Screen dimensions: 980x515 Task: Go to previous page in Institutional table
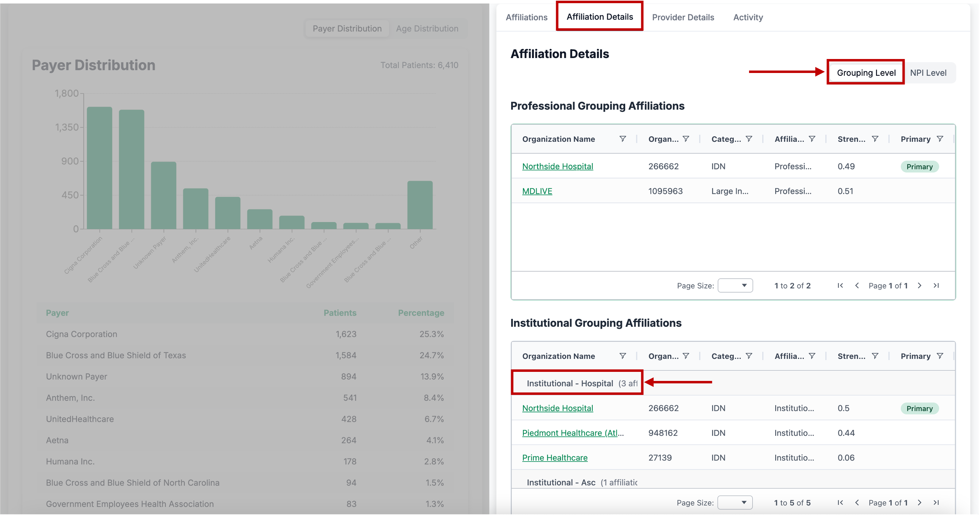(x=857, y=502)
